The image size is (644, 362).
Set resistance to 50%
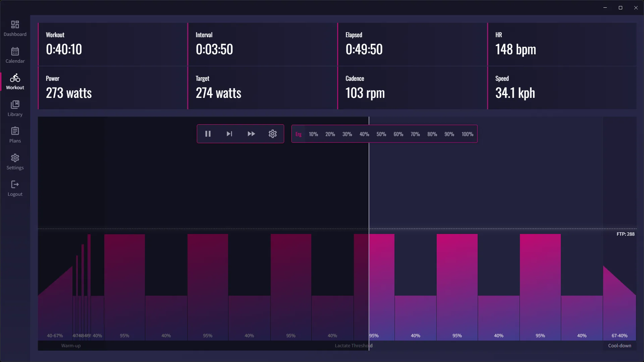pos(381,134)
